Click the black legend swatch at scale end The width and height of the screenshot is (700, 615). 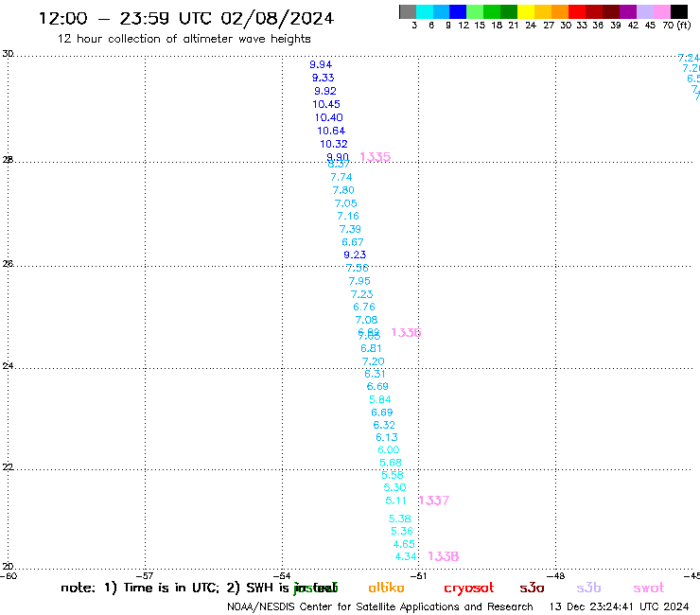click(x=678, y=11)
